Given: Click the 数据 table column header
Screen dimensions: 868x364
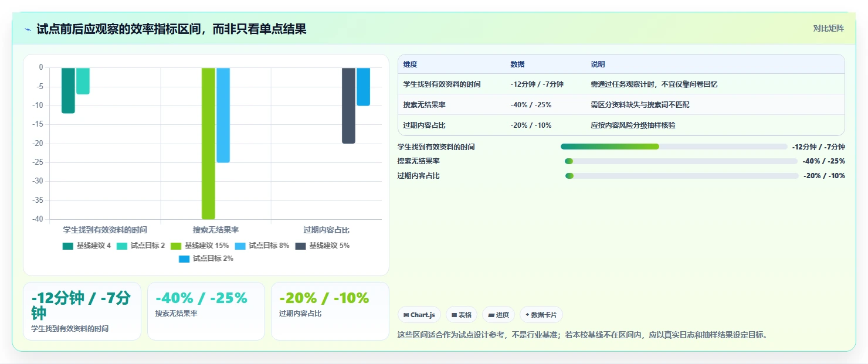Looking at the screenshot, I should (x=517, y=64).
